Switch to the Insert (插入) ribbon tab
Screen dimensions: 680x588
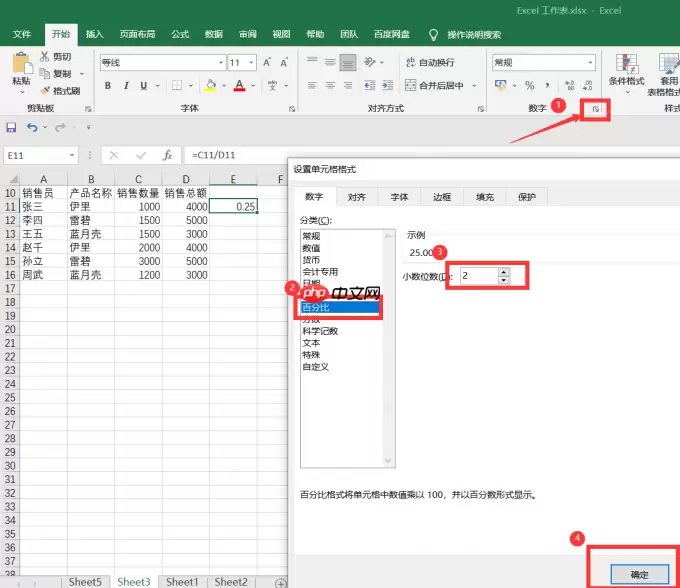coord(94,34)
